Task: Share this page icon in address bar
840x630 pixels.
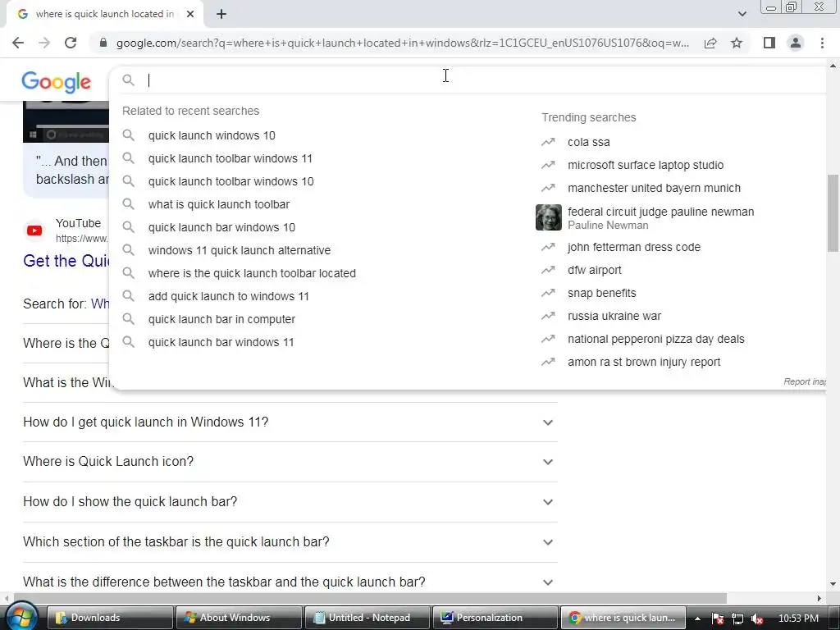Action: (x=710, y=43)
